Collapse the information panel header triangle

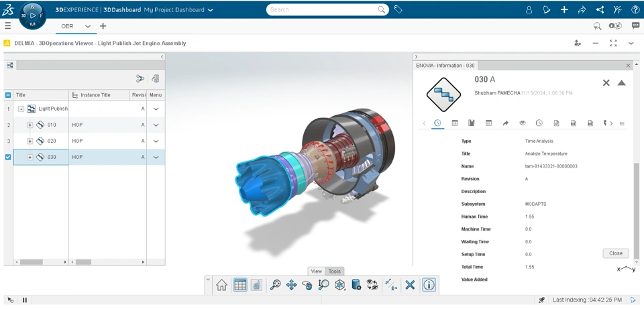[x=621, y=83]
